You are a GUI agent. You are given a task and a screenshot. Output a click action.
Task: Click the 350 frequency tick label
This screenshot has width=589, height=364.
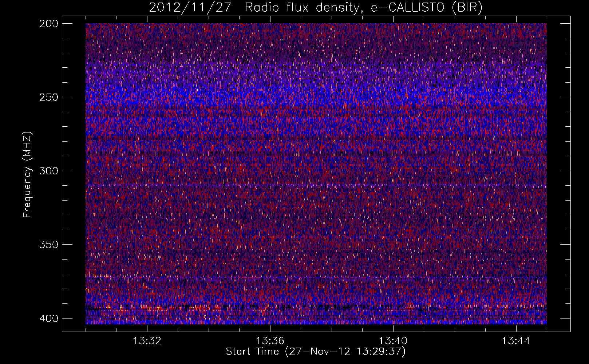[49, 245]
